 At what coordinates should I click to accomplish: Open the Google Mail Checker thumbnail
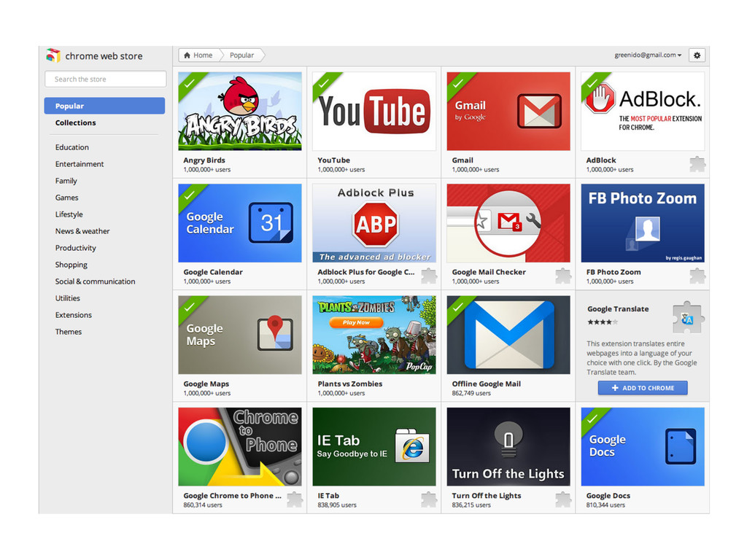[x=508, y=223]
